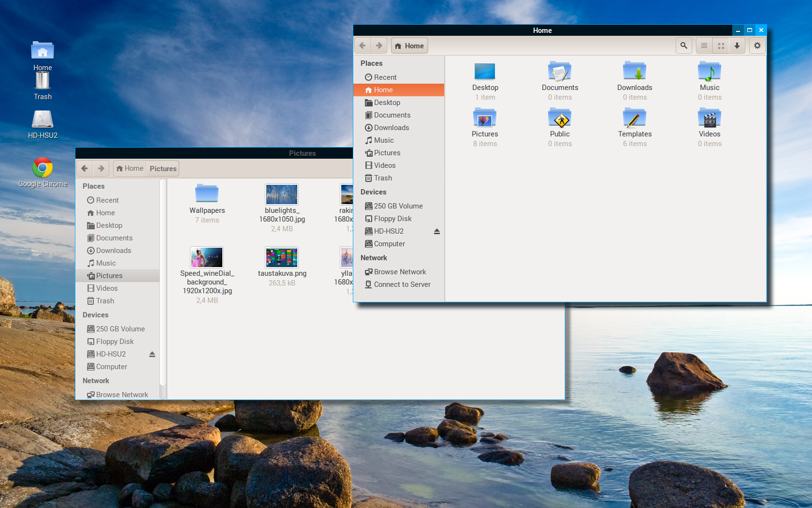
Task: Open the Trash icon on the desktop
Action: pos(43,81)
